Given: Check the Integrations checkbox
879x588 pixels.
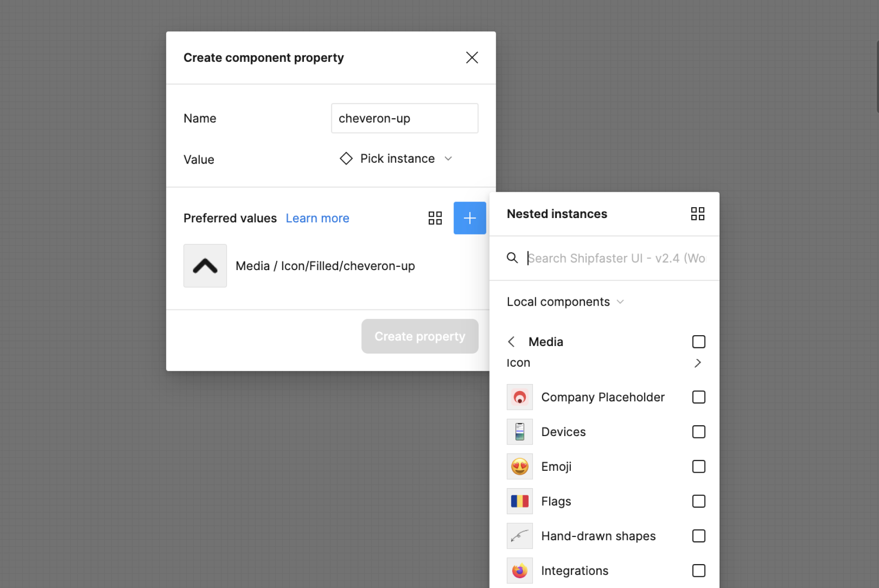Looking at the screenshot, I should tap(698, 571).
